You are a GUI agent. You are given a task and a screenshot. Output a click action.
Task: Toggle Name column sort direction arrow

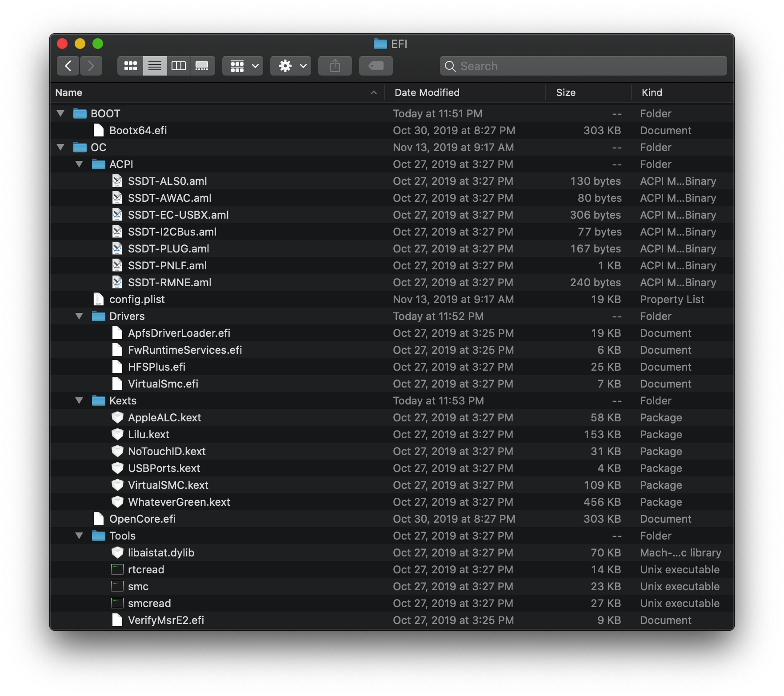click(374, 92)
